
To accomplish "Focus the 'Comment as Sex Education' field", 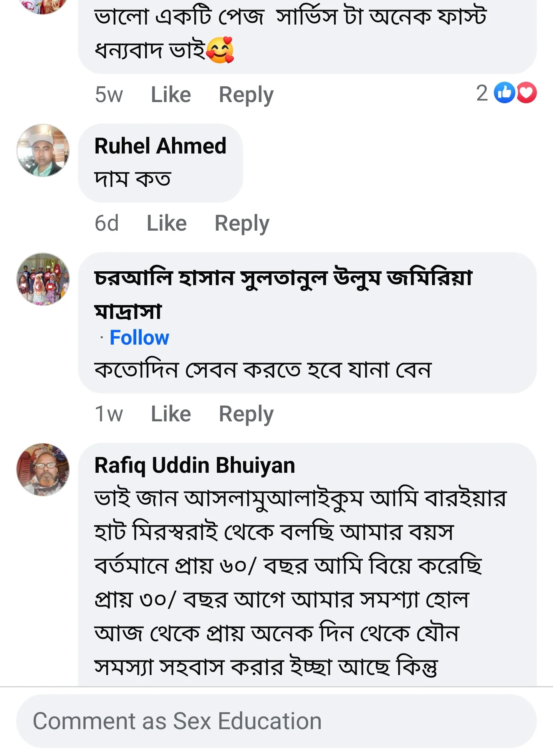I will pos(276,721).
